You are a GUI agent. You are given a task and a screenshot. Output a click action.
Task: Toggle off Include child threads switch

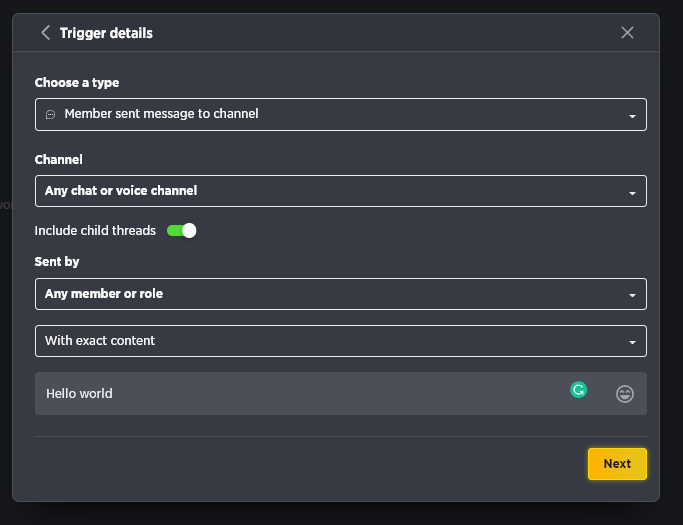pos(182,230)
